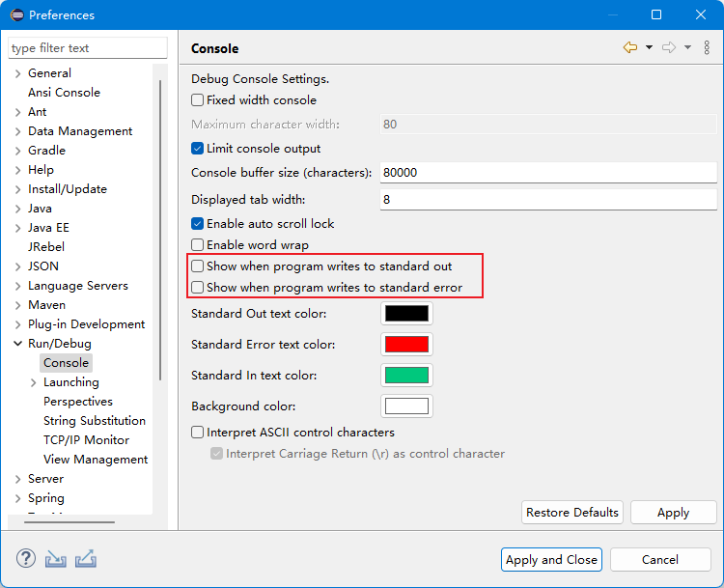Click the Apply and Close button

point(552,560)
